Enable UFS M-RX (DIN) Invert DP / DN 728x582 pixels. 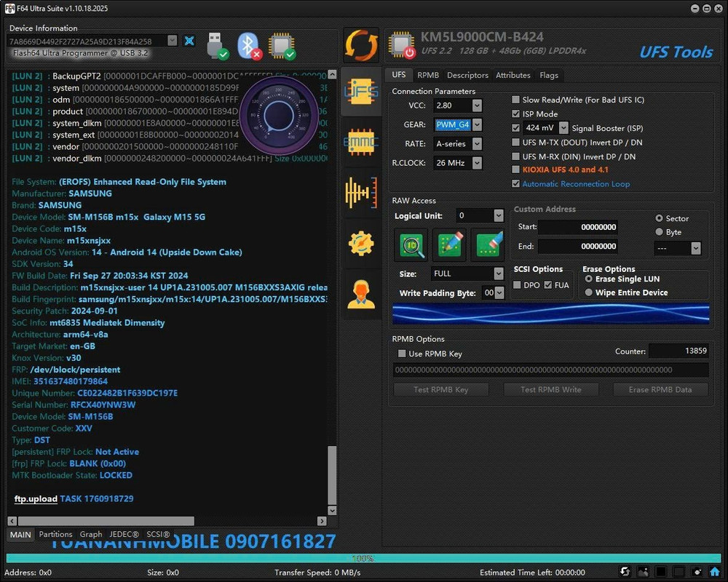515,156
